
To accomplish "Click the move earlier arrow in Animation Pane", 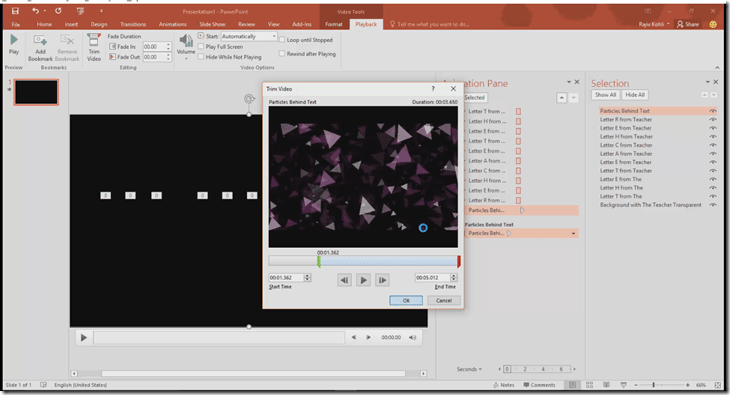I will 562,97.
